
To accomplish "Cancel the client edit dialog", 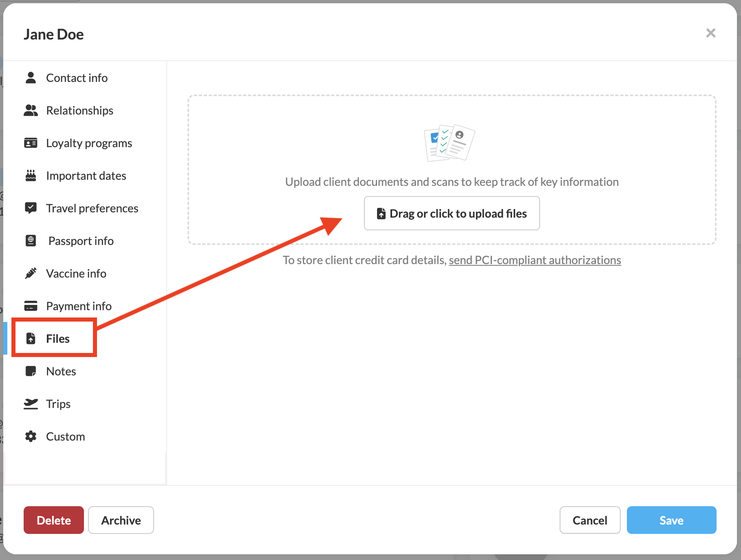I will coord(590,520).
